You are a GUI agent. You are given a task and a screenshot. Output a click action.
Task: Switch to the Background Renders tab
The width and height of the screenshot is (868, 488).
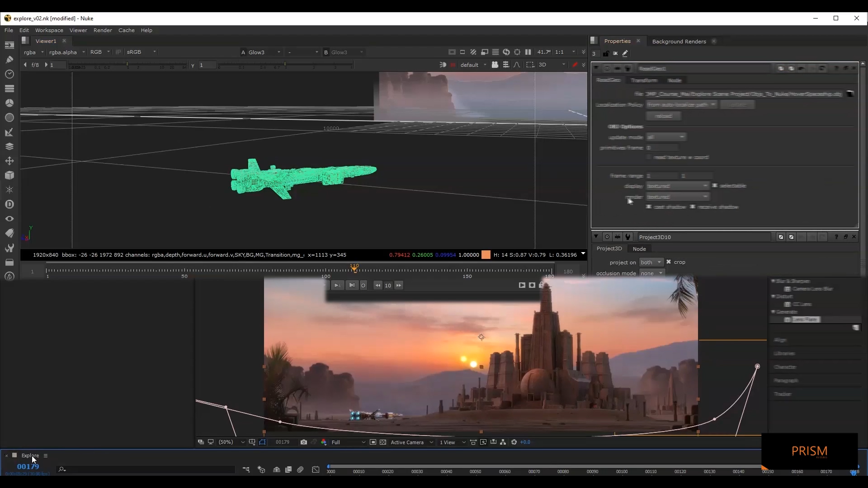pyautogui.click(x=679, y=41)
